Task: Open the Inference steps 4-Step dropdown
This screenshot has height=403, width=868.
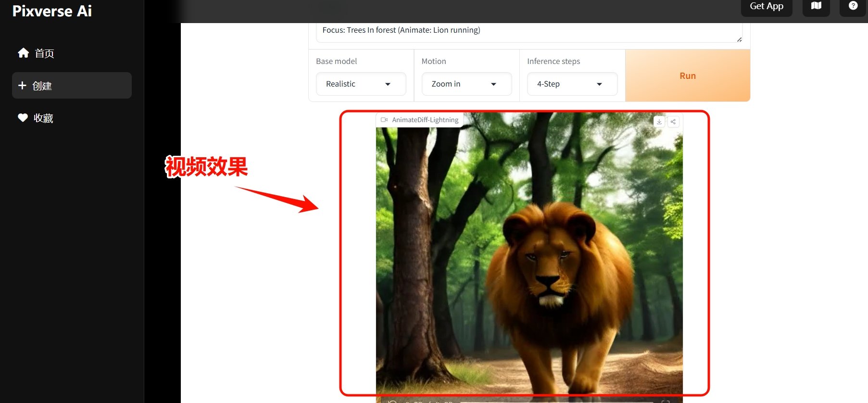Action: [x=572, y=84]
